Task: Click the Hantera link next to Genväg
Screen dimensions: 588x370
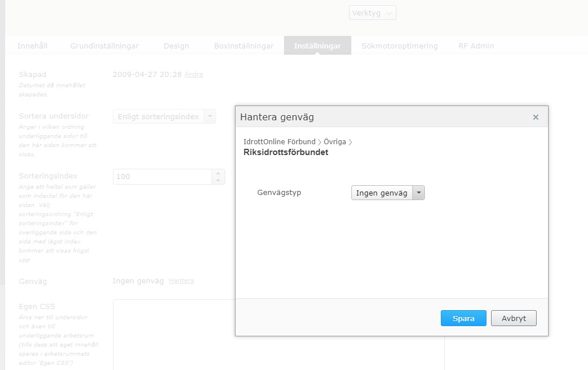Action: [181, 281]
